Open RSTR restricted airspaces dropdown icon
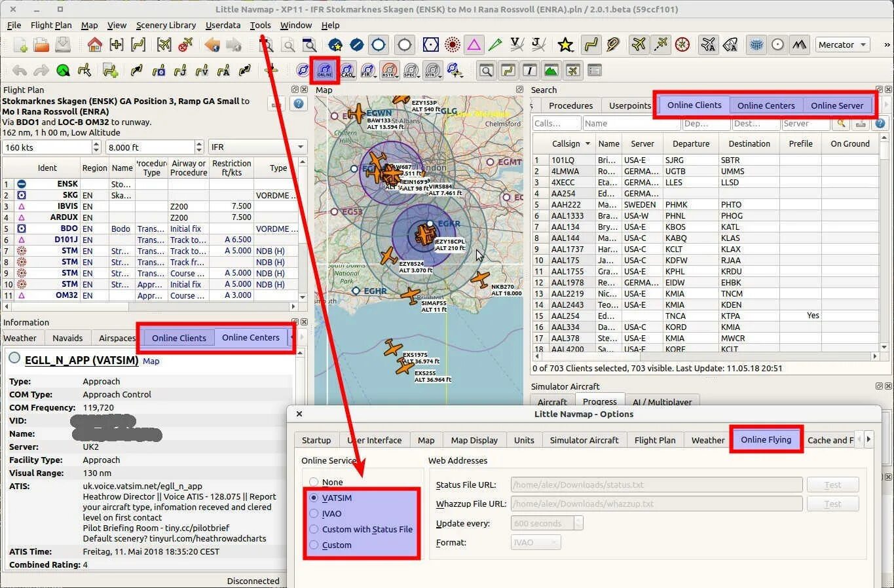 390,70
